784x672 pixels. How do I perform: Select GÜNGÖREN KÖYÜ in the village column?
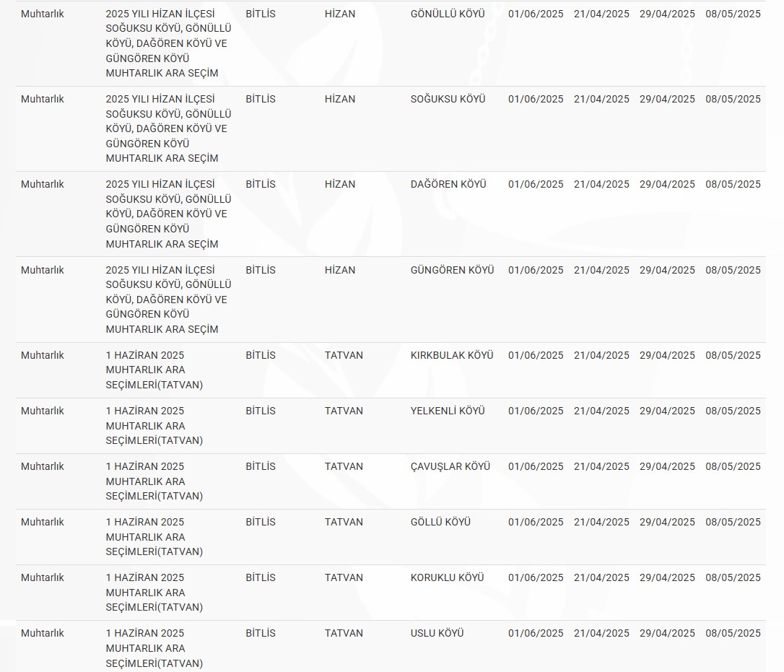(x=452, y=270)
